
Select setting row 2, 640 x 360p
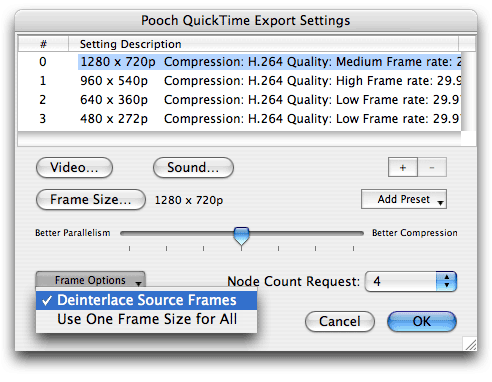click(240, 100)
